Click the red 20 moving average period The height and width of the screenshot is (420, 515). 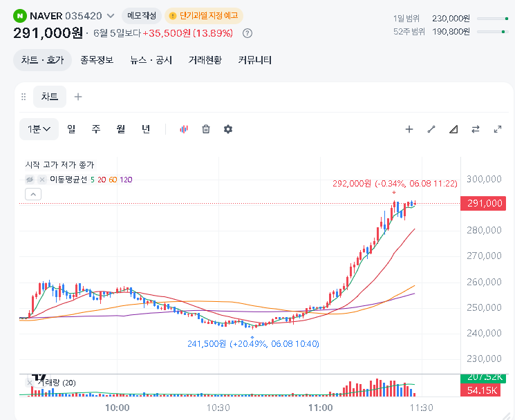pos(102,180)
